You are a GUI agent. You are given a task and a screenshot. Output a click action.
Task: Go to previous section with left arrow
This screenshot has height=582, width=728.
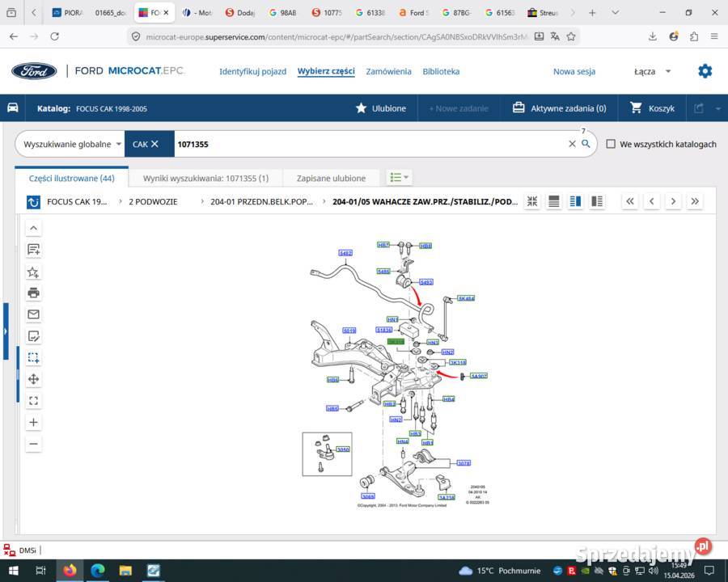coord(652,201)
